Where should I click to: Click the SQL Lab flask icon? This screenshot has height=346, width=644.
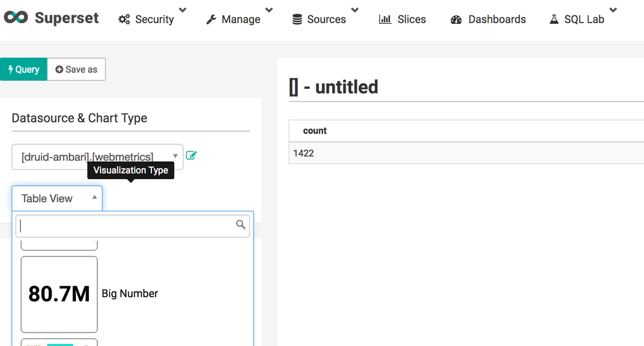pos(554,19)
